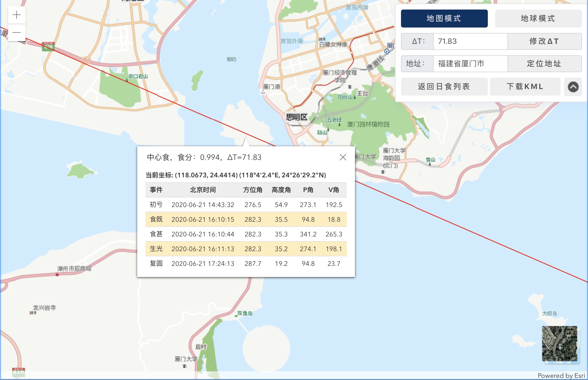Switch to 地图模式 map mode

click(x=444, y=19)
